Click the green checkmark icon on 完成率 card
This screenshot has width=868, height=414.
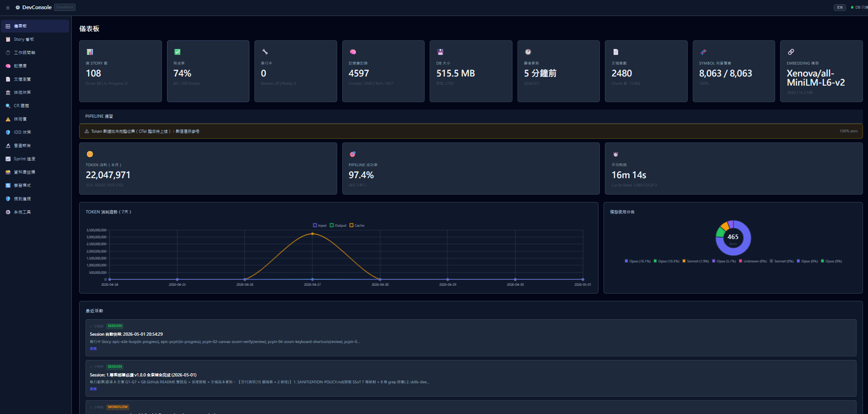[178, 52]
